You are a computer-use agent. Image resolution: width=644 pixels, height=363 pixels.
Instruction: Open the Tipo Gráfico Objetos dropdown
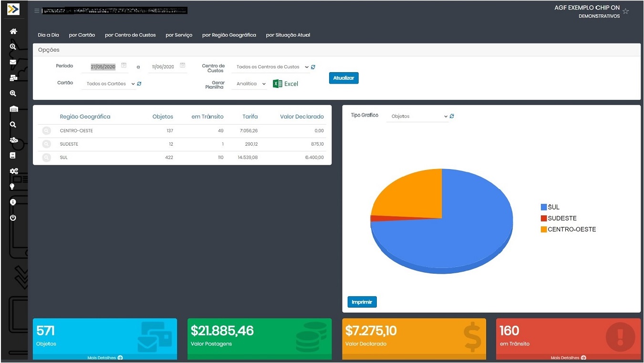tap(418, 116)
